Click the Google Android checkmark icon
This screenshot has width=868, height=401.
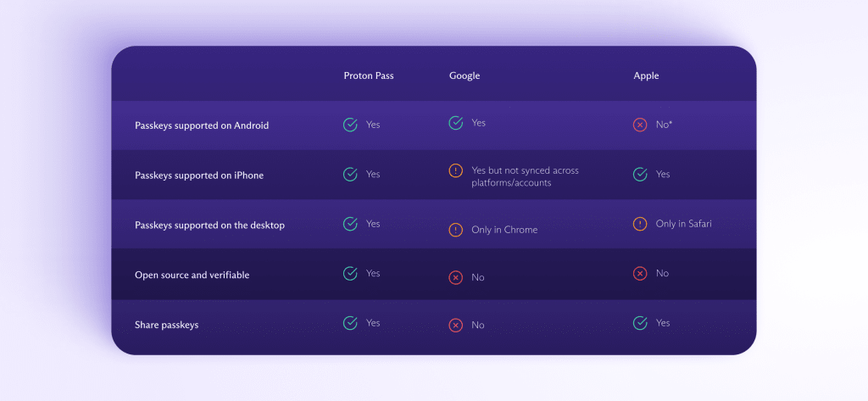pos(456,123)
